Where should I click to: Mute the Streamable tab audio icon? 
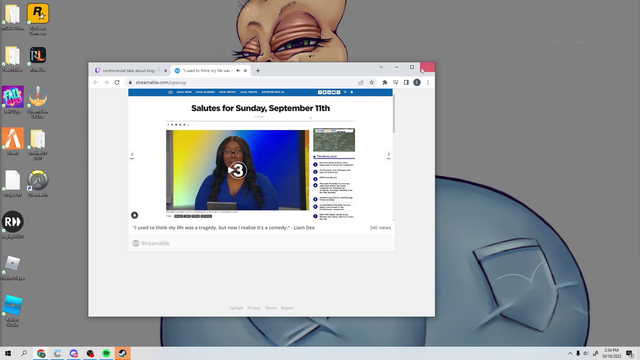[x=238, y=71]
